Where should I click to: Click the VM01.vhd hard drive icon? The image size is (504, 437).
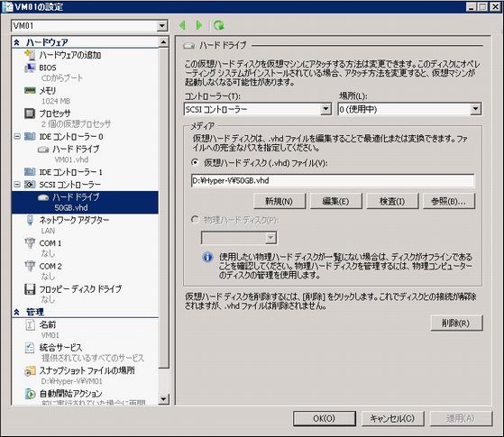[43, 150]
